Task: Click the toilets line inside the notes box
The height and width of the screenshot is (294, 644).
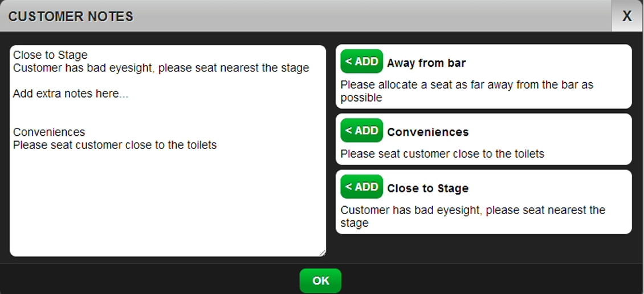Action: tap(115, 145)
